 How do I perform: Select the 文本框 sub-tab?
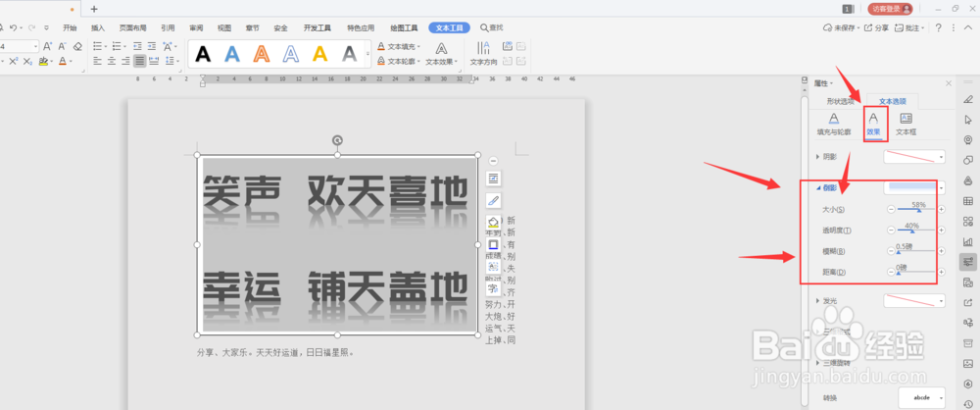[x=906, y=125]
